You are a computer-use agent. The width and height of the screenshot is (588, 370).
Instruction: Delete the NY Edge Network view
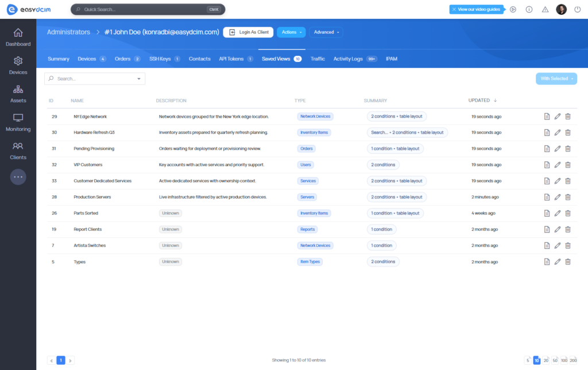coord(568,116)
